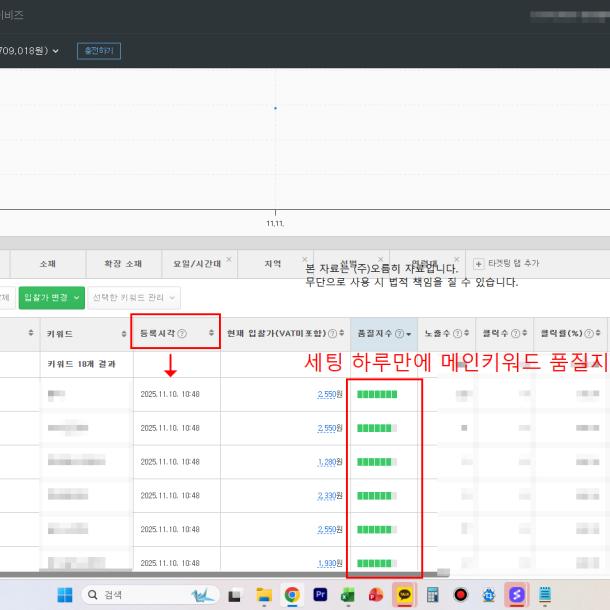
Task: Click the 충전하기 button
Action: (98, 50)
